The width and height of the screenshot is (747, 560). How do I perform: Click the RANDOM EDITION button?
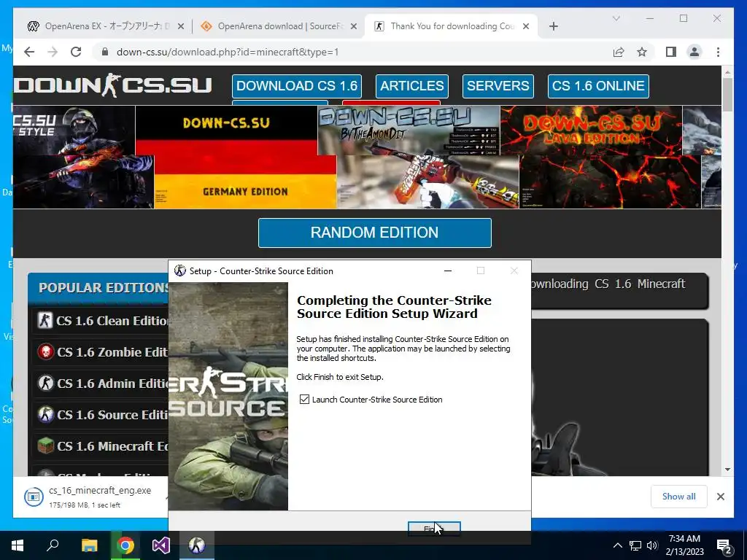point(374,233)
